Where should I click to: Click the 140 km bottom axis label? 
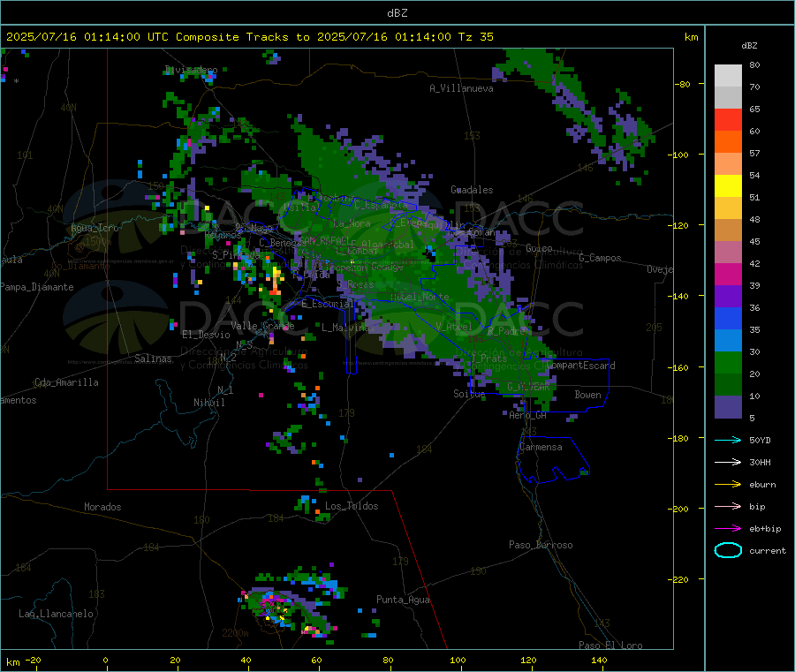pos(599,660)
